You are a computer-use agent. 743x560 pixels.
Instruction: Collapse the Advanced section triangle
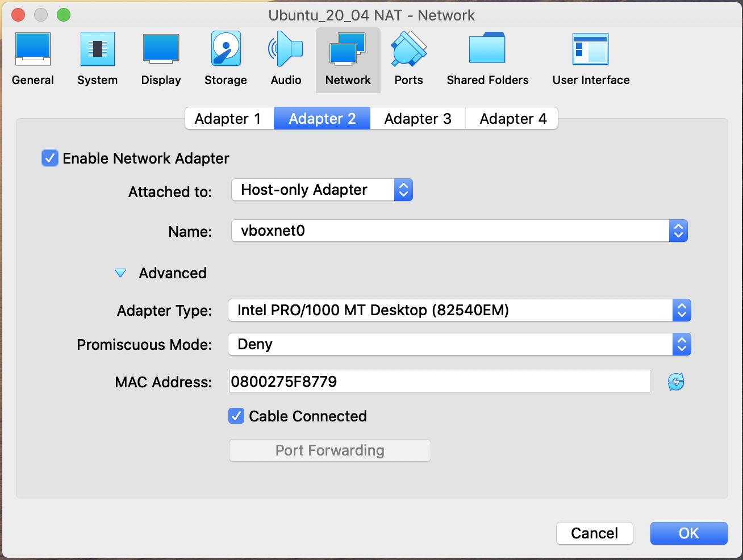tap(120, 273)
